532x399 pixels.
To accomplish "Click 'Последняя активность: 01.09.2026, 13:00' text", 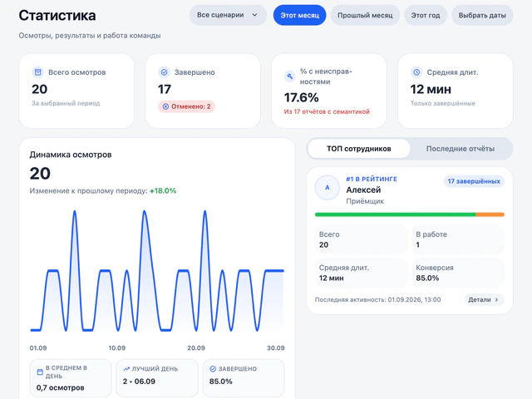I will pyautogui.click(x=378, y=299).
